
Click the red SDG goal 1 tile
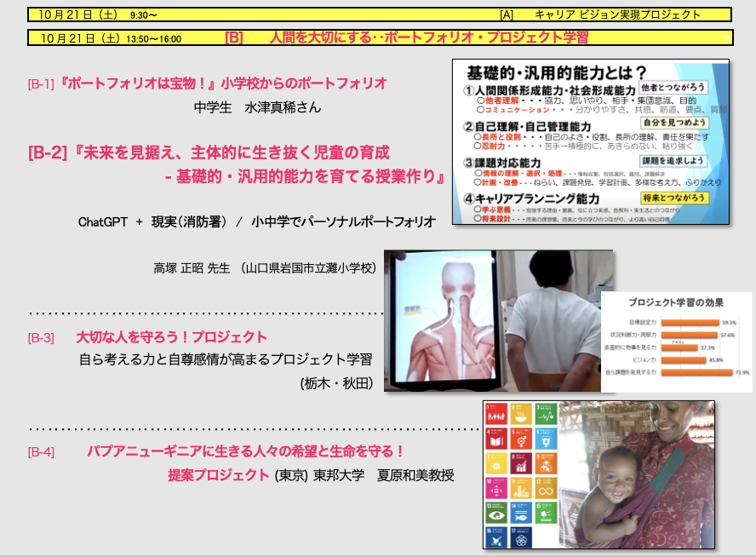click(x=496, y=413)
